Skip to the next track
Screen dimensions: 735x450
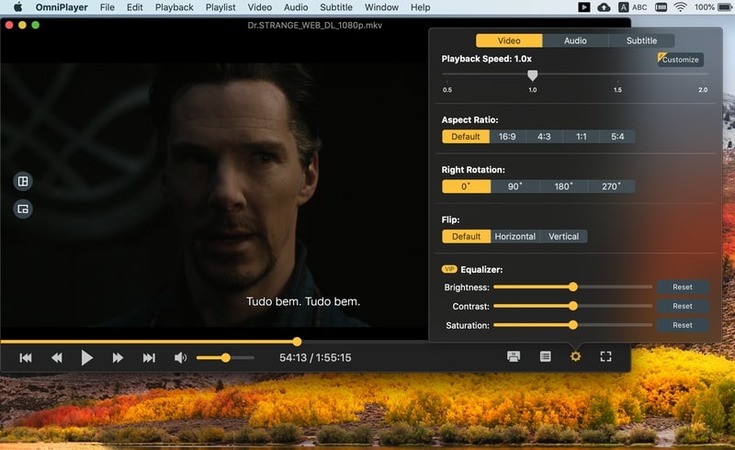click(149, 358)
